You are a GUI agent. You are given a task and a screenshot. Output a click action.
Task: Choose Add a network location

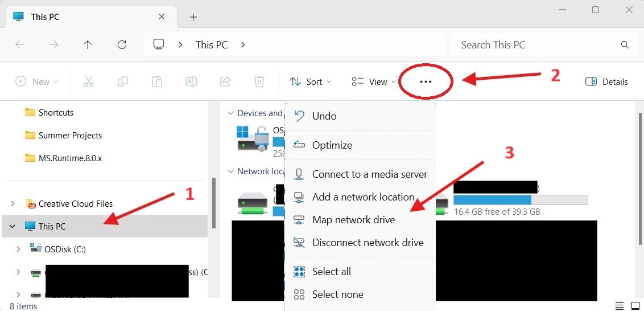click(x=360, y=197)
